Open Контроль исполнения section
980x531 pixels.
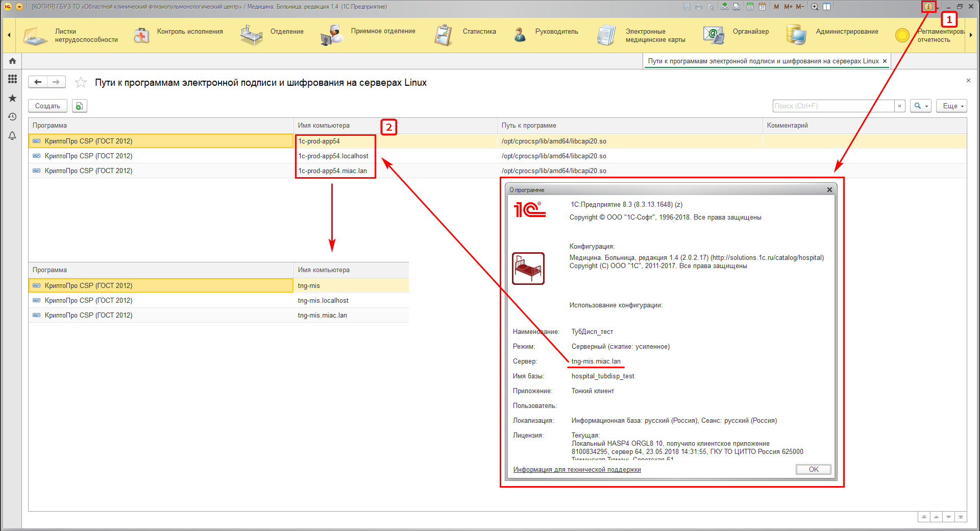178,35
